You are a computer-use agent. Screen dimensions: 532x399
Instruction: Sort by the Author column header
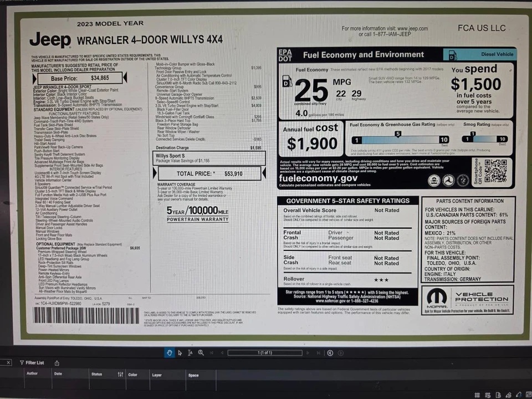(x=32, y=373)
